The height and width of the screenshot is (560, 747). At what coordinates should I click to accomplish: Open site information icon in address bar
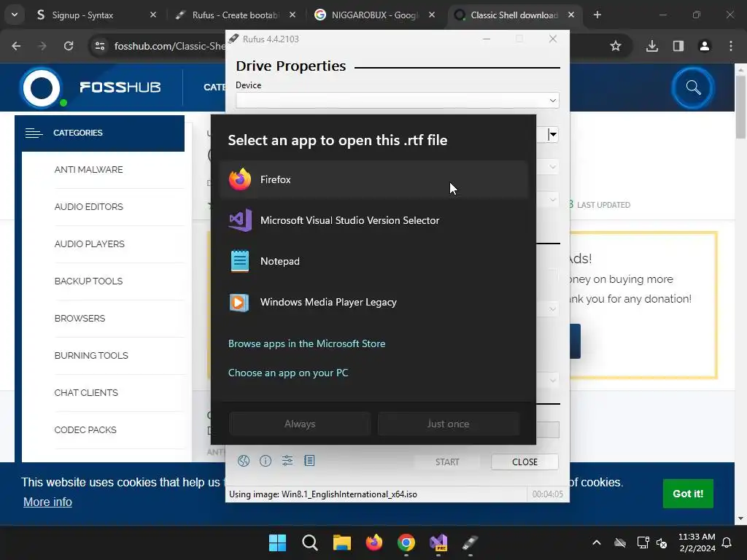(x=100, y=46)
